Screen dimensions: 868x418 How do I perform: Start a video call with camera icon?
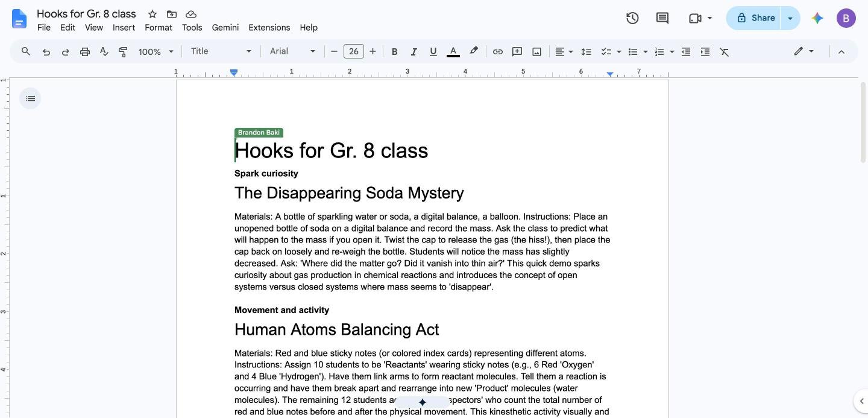(x=695, y=18)
